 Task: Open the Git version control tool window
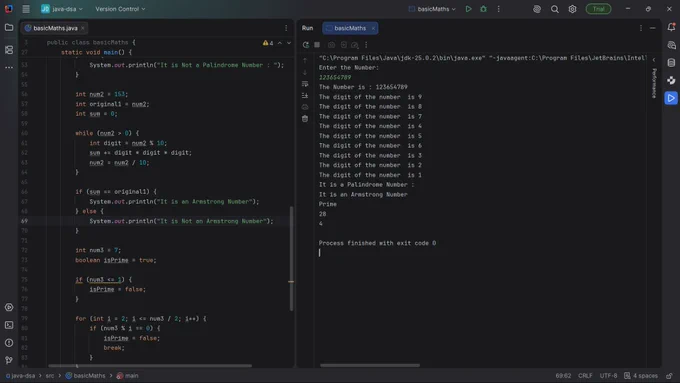[x=9, y=360]
